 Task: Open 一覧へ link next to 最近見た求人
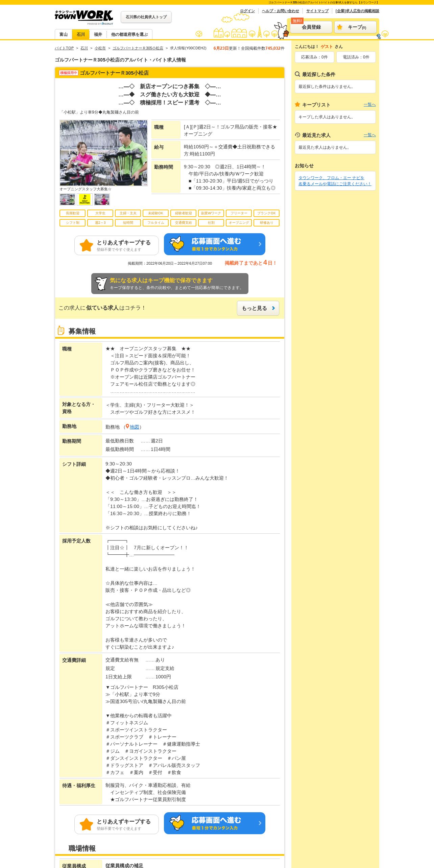370,135
